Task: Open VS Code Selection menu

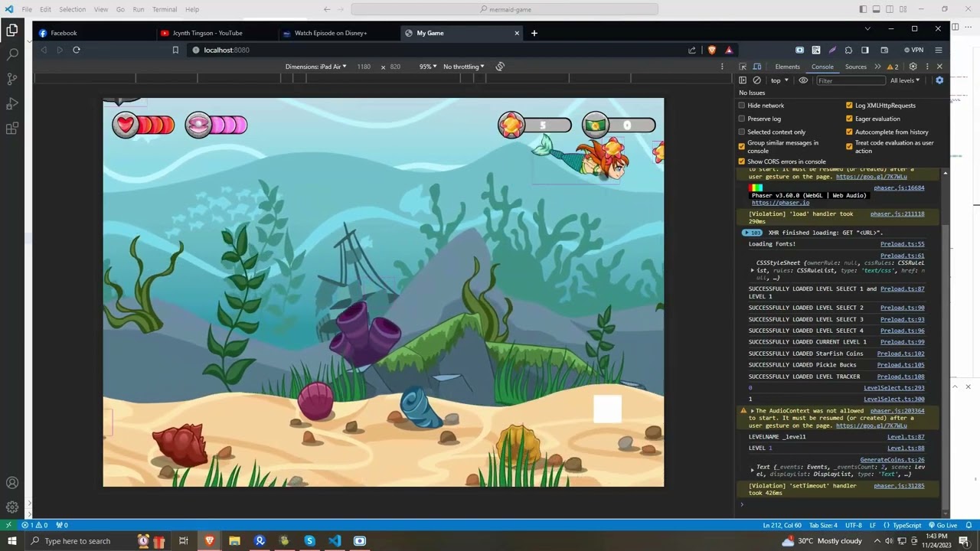Action: pos(72,9)
